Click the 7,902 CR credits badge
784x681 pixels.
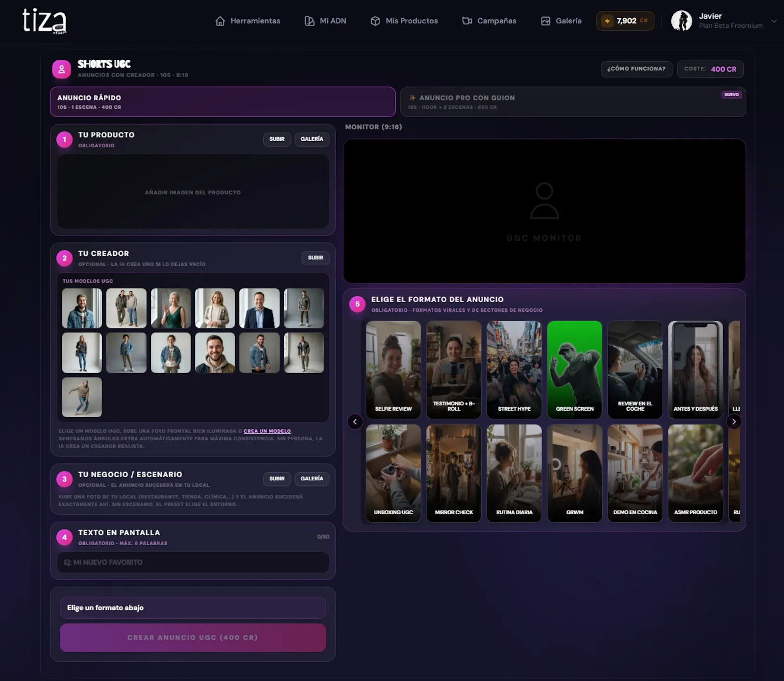coord(625,21)
